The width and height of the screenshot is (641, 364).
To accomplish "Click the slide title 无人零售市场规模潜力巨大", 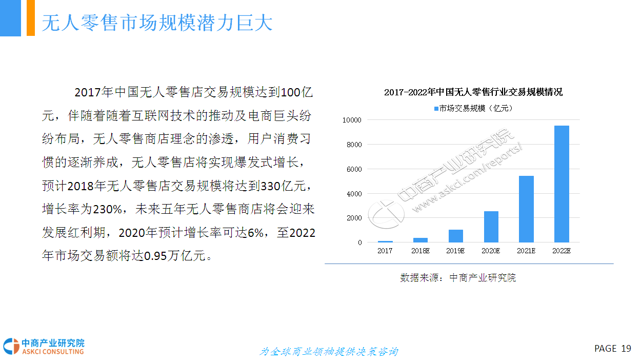I will [x=156, y=23].
